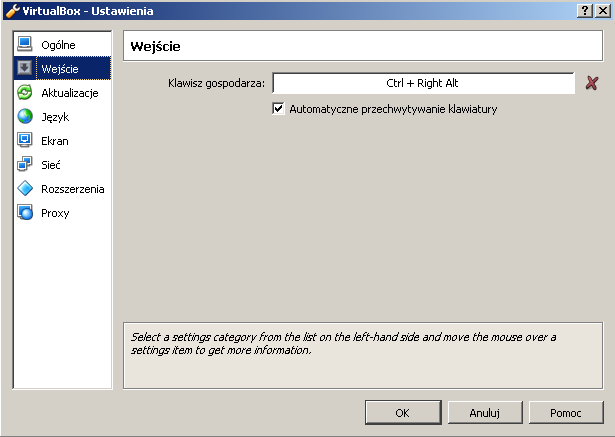Confirm settings with OK button
Screen dimensions: 615x437
point(403,412)
